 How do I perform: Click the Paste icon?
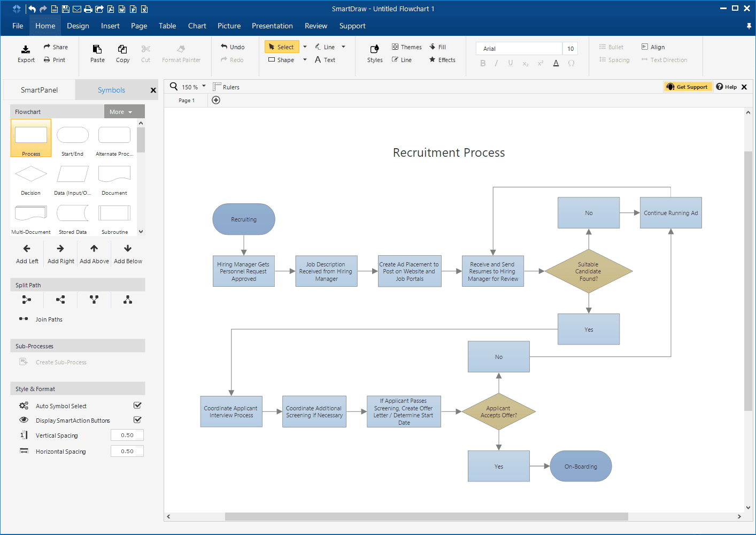click(x=97, y=49)
